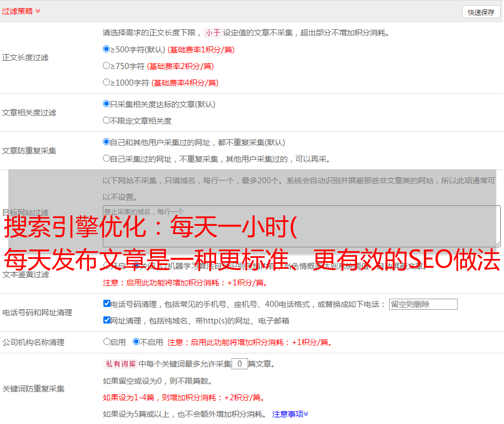This screenshot has width=504, height=424.
Task: Collapse the 过滤策略 section header
Action: (21, 11)
